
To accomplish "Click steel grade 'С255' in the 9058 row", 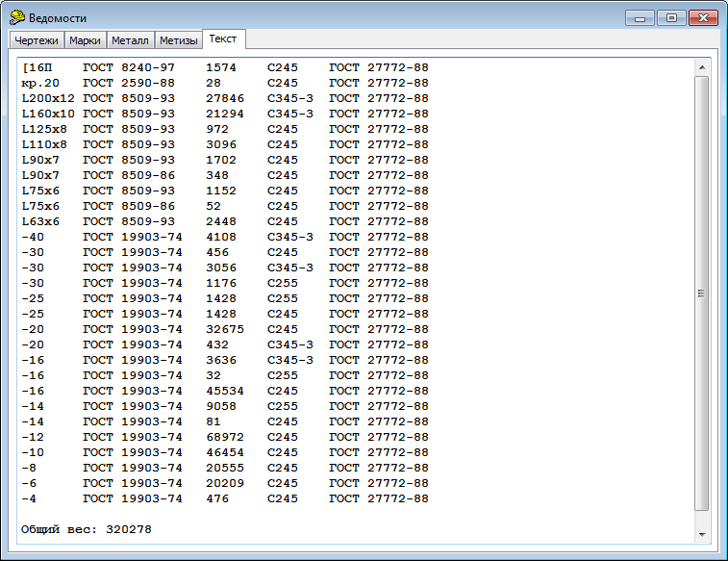I will pos(283,406).
